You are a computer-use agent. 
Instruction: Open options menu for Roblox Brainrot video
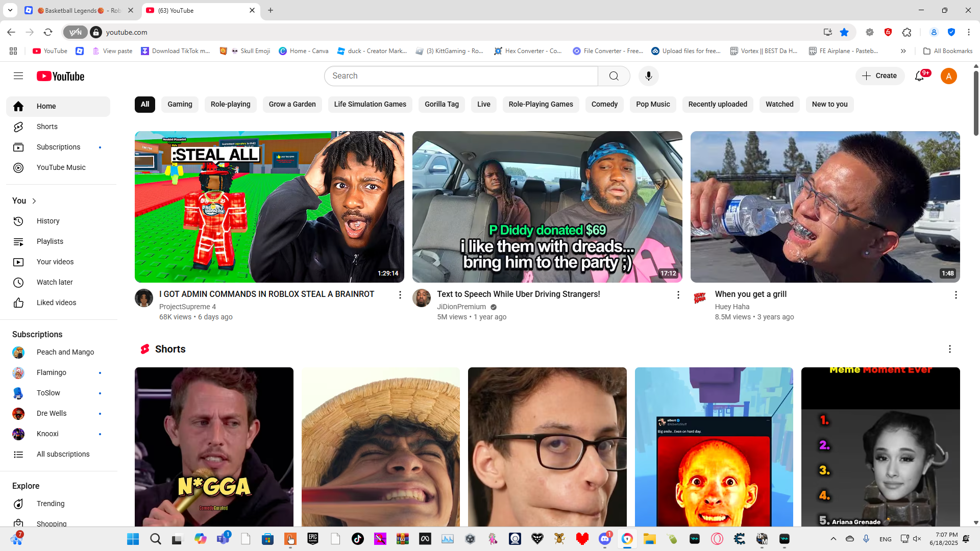(400, 295)
